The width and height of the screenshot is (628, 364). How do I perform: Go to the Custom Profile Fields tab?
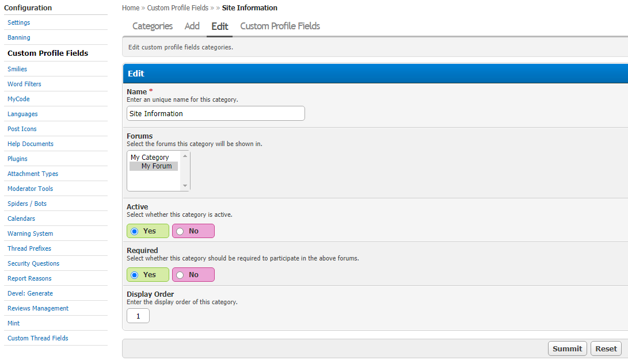point(280,26)
